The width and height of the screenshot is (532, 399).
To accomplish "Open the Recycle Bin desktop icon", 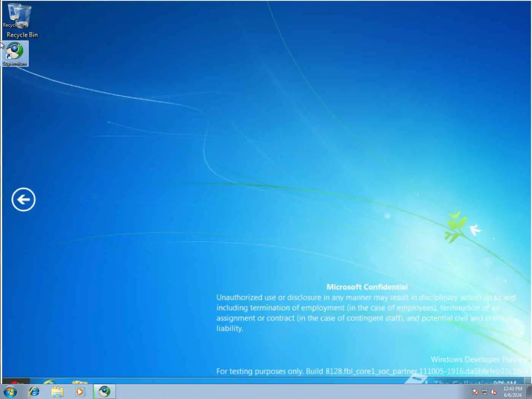I will point(15,15).
